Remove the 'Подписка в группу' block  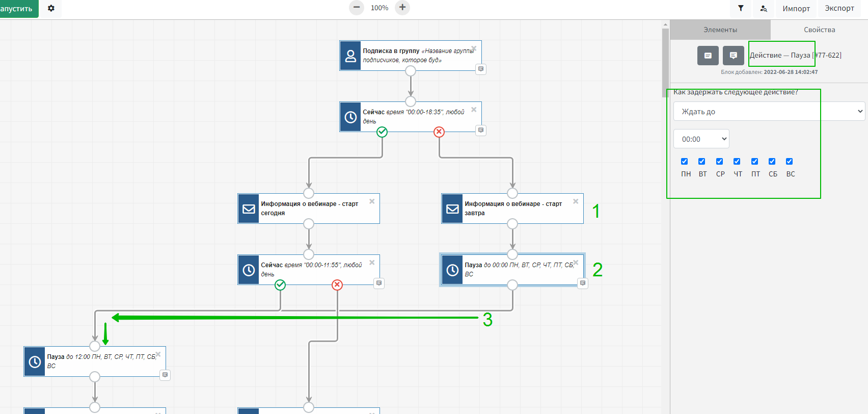pyautogui.click(x=474, y=48)
